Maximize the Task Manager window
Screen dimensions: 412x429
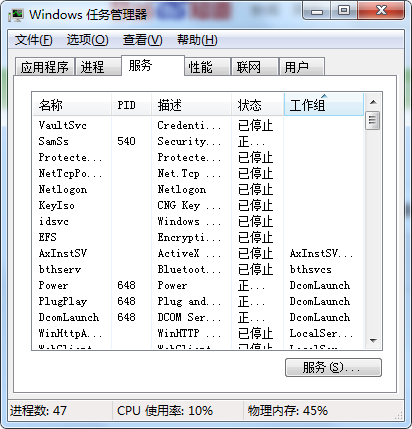(x=344, y=11)
